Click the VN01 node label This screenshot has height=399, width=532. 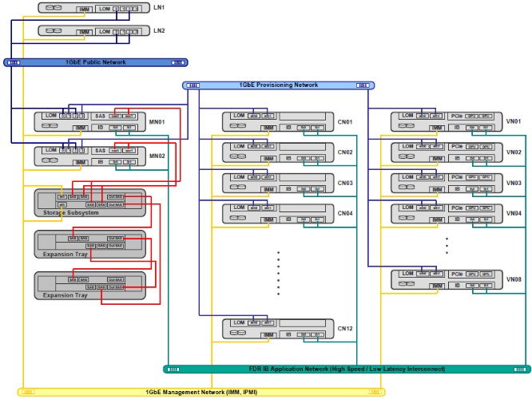tap(514, 121)
